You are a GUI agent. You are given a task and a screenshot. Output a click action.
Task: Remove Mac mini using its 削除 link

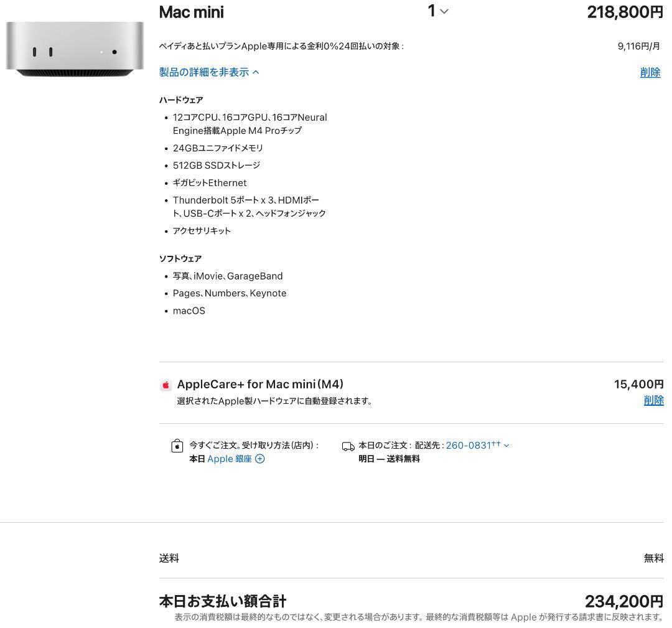(650, 72)
